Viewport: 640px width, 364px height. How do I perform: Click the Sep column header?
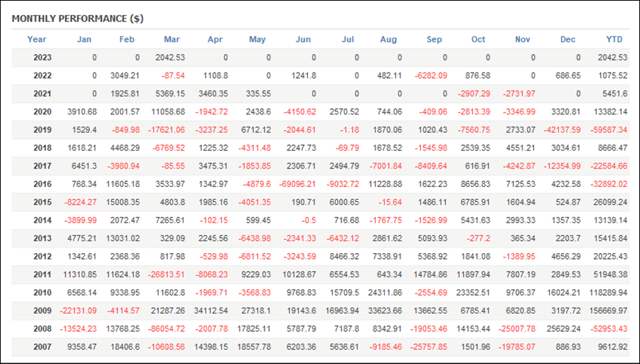point(434,40)
